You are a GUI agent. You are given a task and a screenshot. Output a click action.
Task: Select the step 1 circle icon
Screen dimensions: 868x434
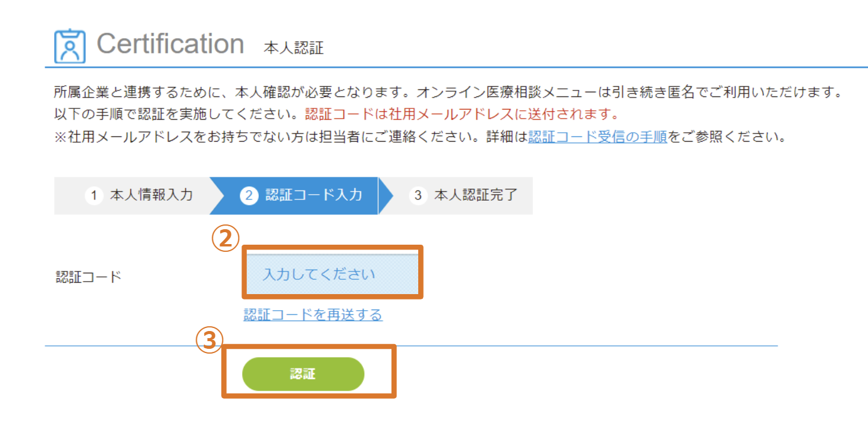point(94,195)
